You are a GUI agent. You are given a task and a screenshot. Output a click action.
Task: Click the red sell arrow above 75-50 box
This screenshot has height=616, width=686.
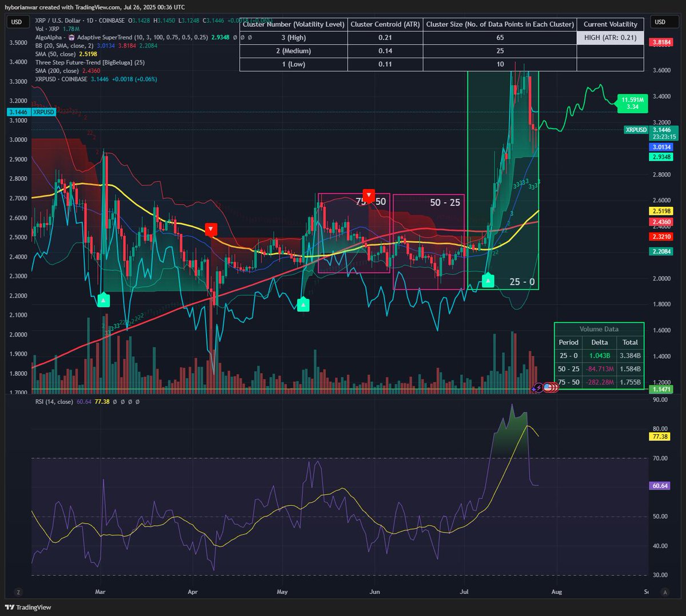(369, 195)
